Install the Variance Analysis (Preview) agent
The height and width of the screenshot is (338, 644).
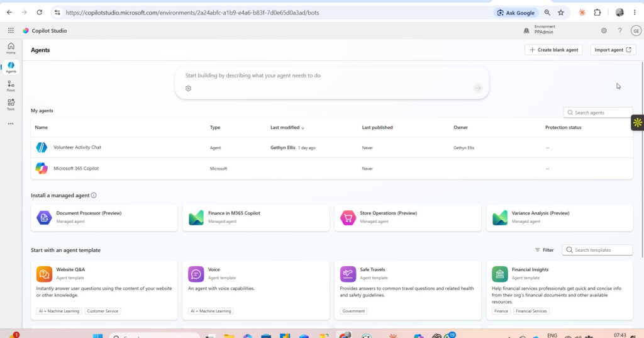tap(559, 218)
